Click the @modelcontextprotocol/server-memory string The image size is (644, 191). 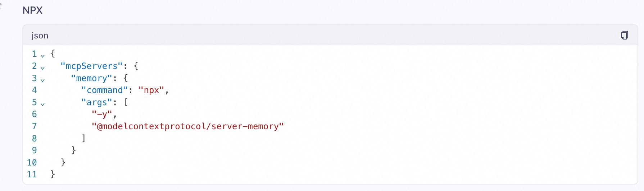point(188,126)
